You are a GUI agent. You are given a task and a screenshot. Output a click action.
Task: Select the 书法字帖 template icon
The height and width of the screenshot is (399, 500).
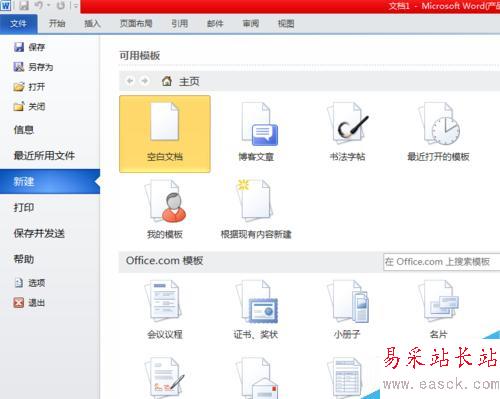coord(349,123)
